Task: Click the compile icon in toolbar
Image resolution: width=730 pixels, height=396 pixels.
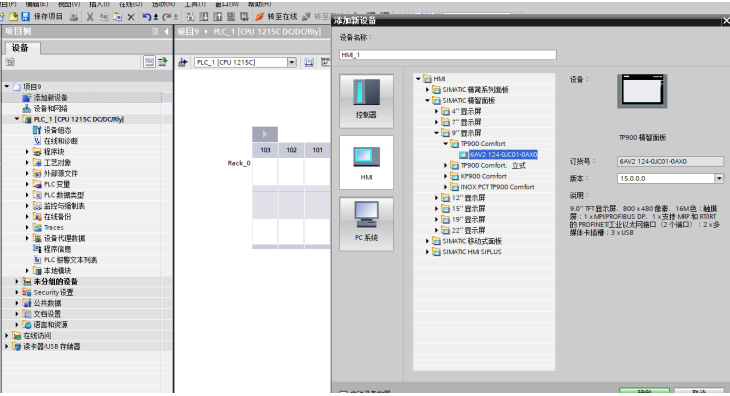Action: (190, 17)
